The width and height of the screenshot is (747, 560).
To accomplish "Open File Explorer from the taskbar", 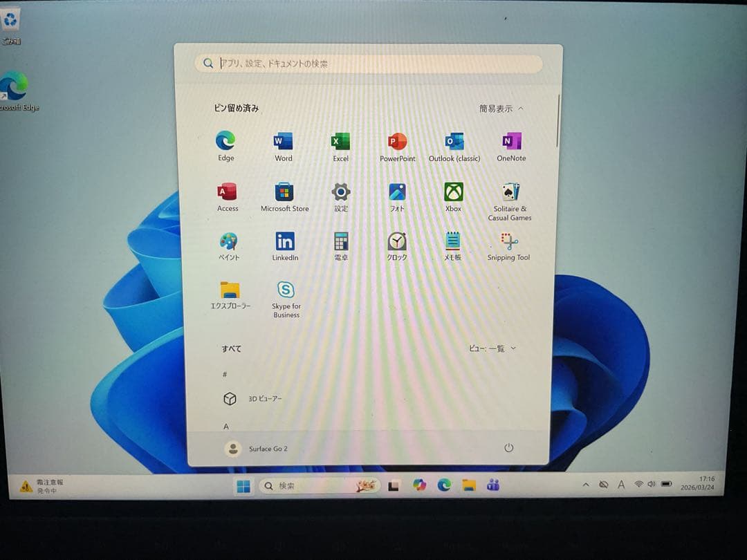I will (469, 485).
